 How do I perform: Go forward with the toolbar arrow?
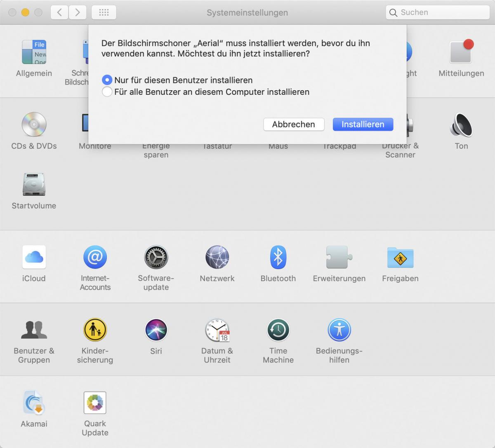tap(78, 12)
